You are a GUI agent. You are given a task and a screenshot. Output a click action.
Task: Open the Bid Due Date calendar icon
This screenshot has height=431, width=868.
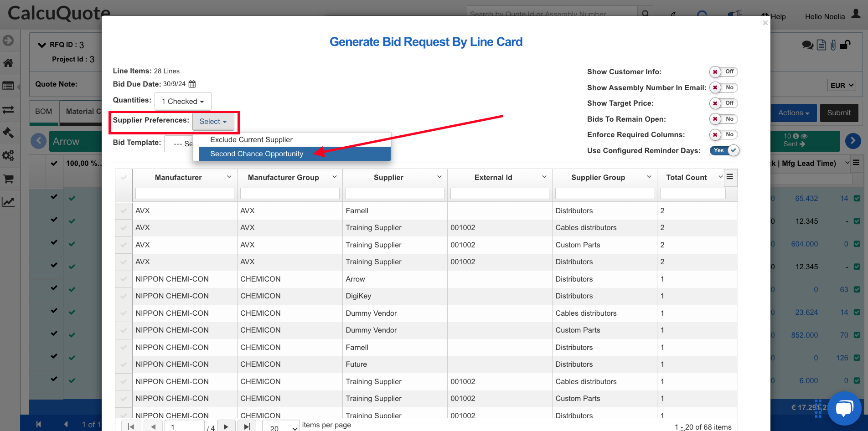click(x=192, y=84)
